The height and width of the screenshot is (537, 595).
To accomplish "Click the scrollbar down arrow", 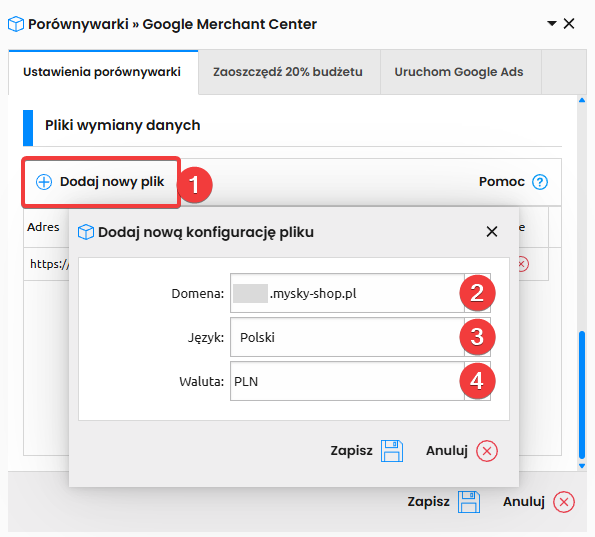I will click(x=582, y=466).
